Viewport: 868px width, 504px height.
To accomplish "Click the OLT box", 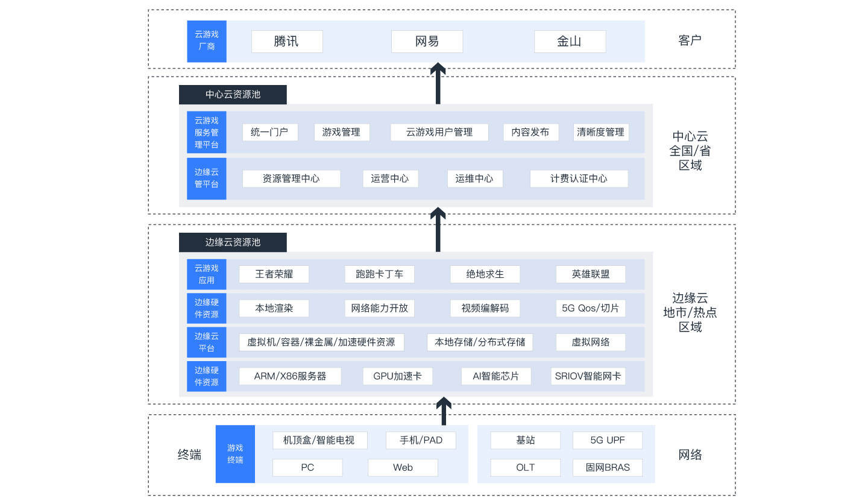I will point(526,468).
